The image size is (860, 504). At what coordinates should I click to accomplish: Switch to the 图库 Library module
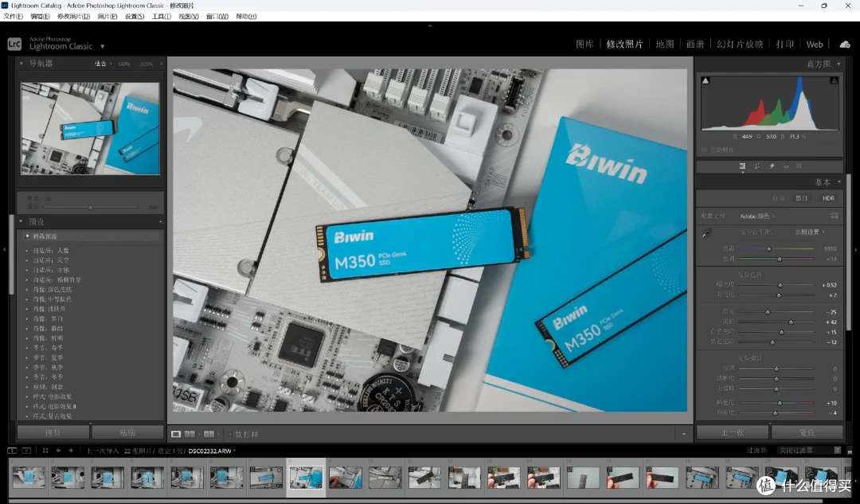pyautogui.click(x=584, y=45)
